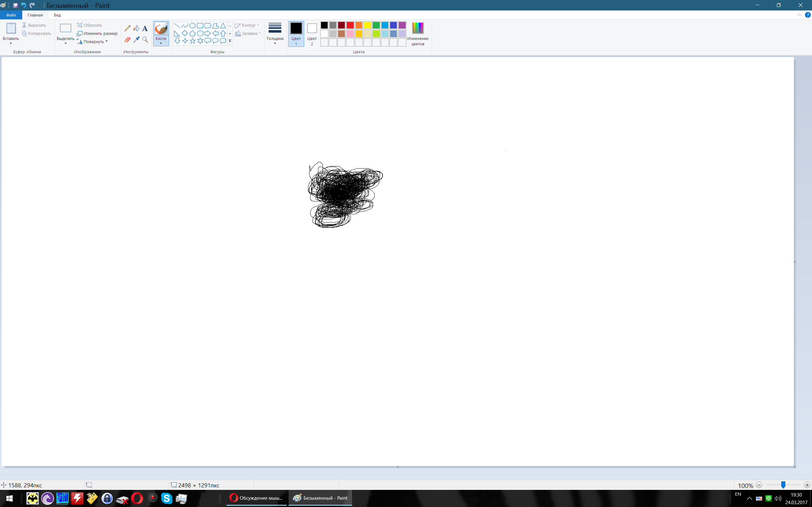This screenshot has width=812, height=507.
Task: Activate Цвет 1 color selector
Action: (x=296, y=33)
